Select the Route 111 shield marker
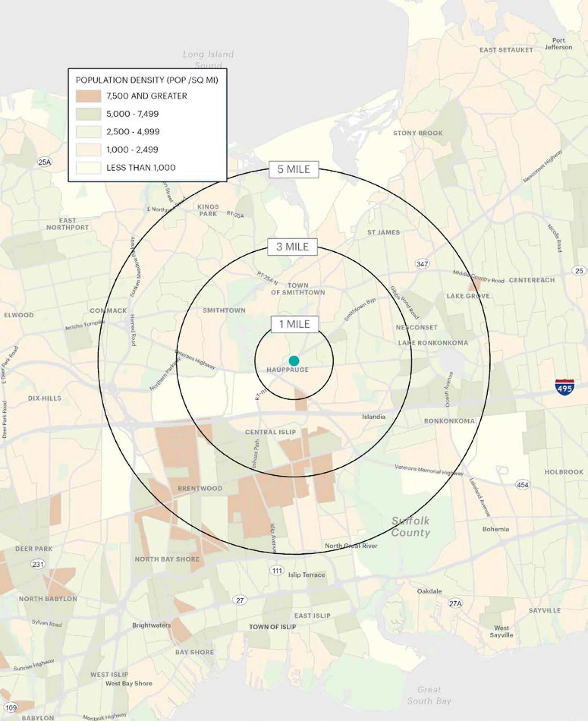The width and height of the screenshot is (588, 721). coord(277,570)
